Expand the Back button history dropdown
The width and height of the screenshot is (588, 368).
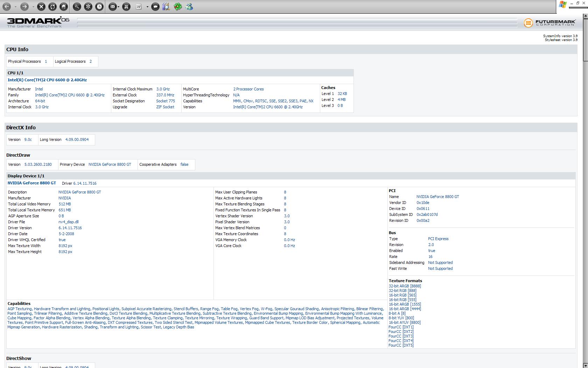pos(15,7)
